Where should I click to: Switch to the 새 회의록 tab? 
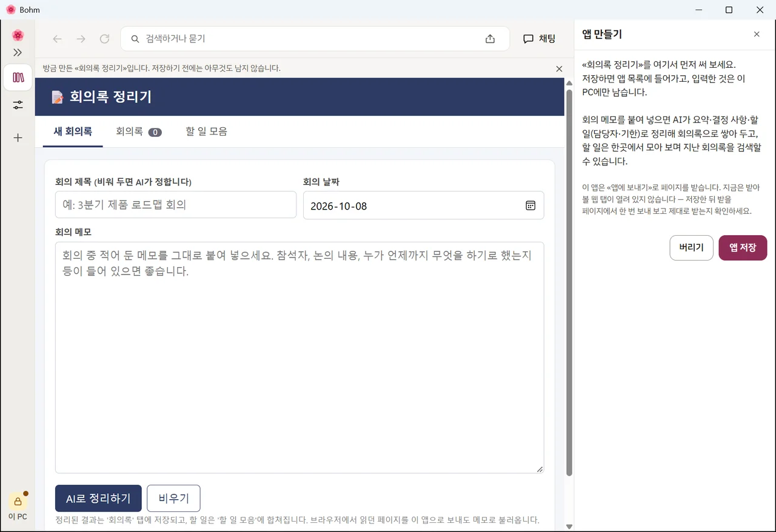[x=73, y=131]
